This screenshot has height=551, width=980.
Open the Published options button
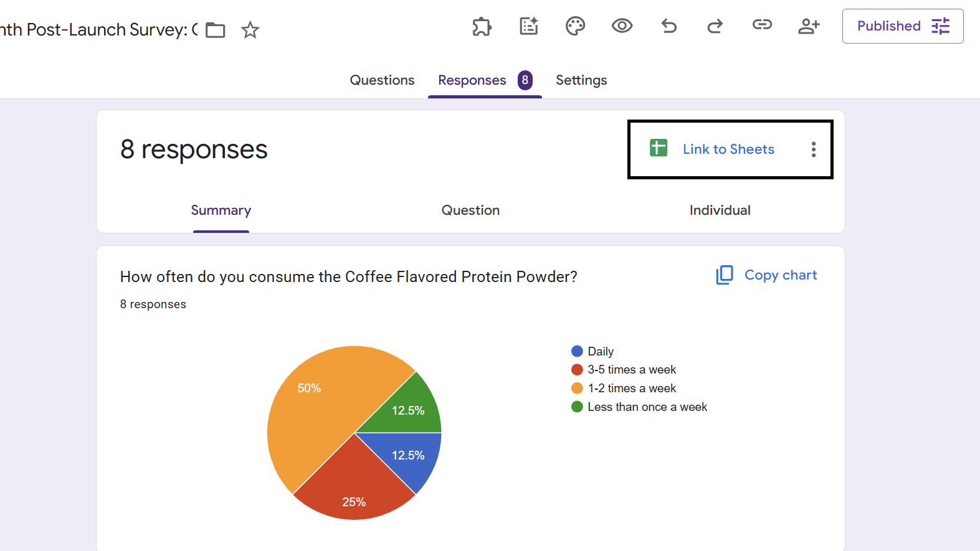point(903,26)
